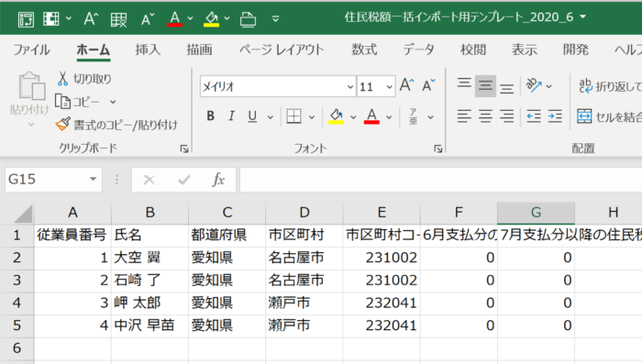642x364 pixels.
Task: Switch to the Formulas (数式) tab
Action: [x=364, y=50]
